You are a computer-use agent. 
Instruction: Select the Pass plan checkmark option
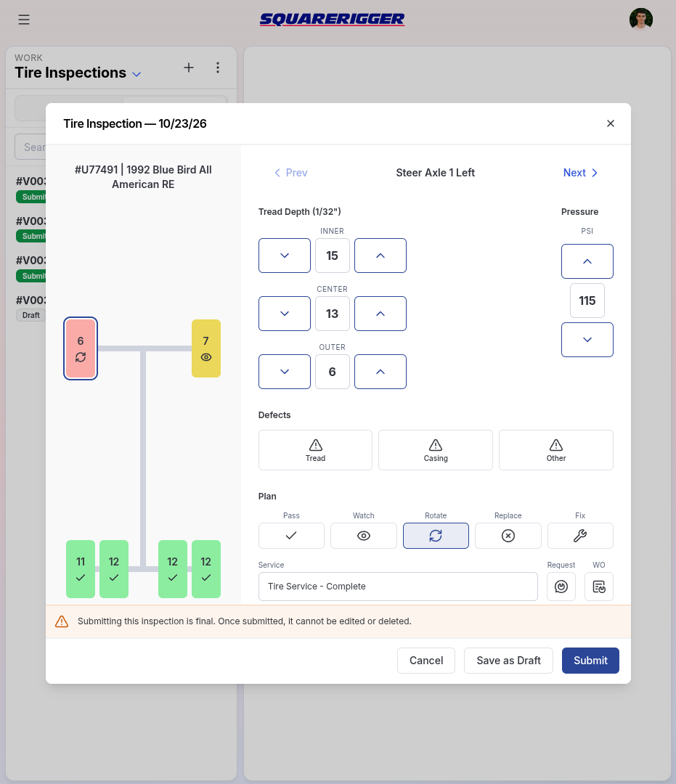coord(291,536)
